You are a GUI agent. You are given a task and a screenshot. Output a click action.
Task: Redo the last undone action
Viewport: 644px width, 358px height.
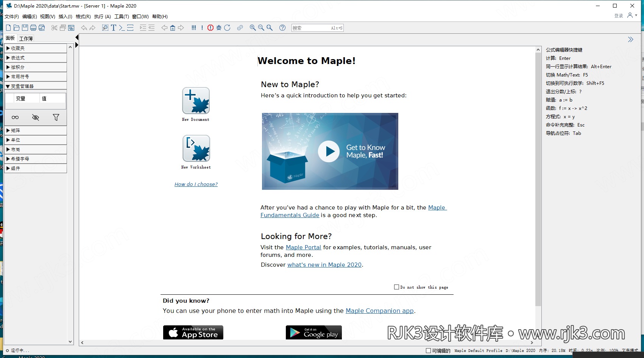coord(92,28)
